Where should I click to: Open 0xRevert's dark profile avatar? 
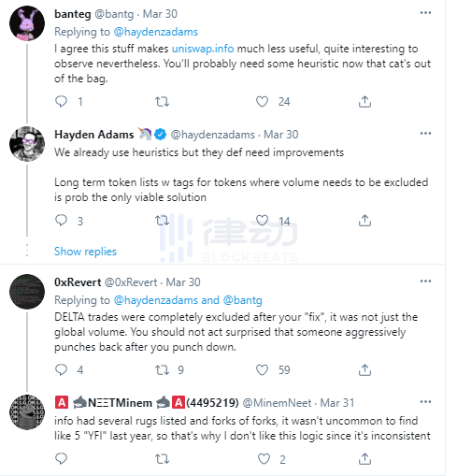pyautogui.click(x=27, y=292)
